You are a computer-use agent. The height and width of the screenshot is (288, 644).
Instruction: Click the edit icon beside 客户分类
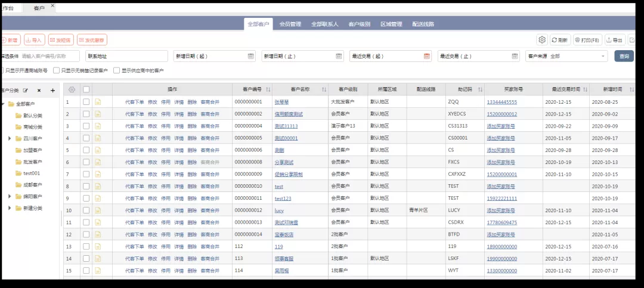click(25, 91)
